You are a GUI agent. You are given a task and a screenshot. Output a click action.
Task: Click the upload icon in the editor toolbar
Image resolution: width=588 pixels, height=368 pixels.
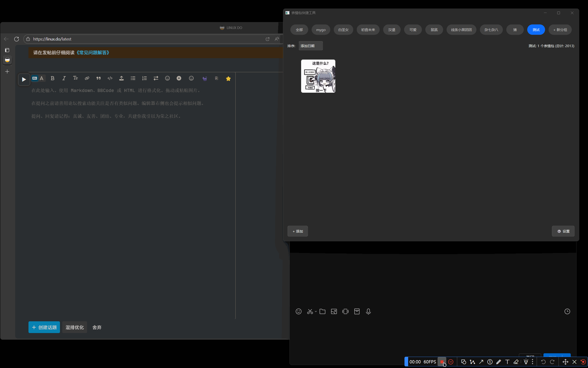click(122, 78)
